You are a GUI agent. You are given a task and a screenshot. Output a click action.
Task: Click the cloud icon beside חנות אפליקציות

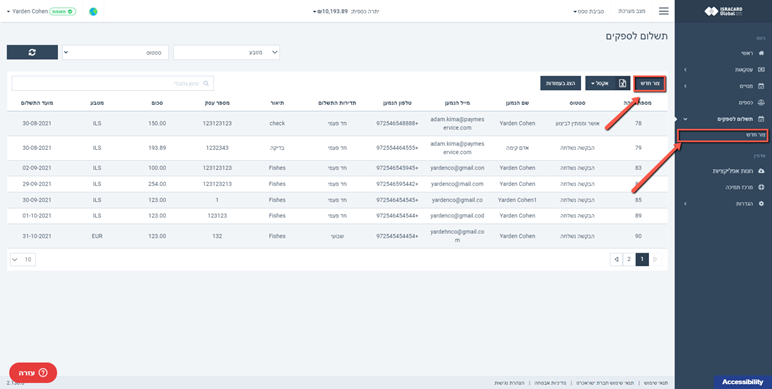(x=761, y=171)
